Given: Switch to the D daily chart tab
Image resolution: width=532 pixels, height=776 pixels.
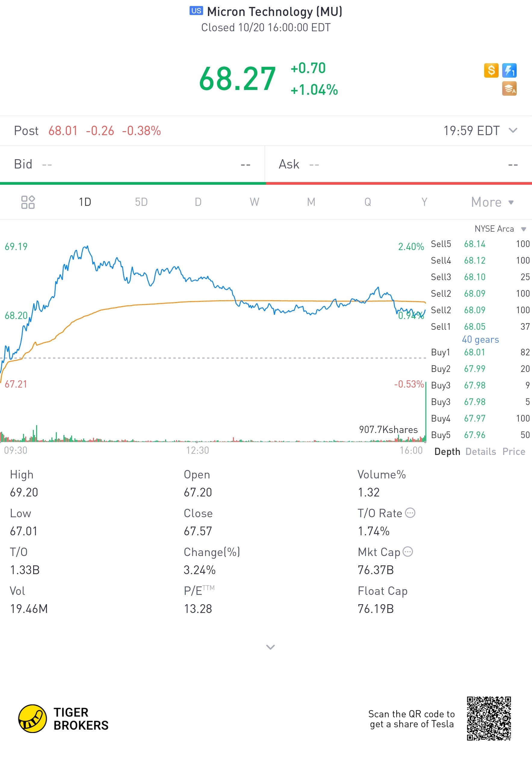Looking at the screenshot, I should (x=198, y=202).
